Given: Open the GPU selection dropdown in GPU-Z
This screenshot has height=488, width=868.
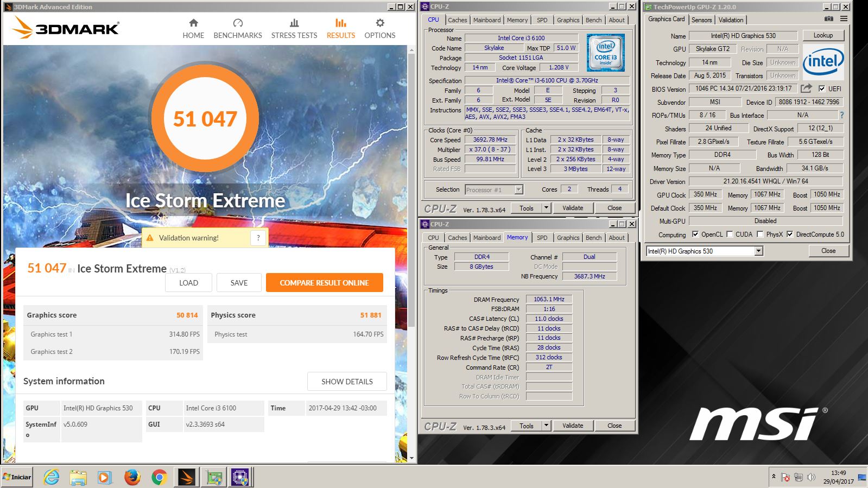Looking at the screenshot, I should click(x=759, y=251).
